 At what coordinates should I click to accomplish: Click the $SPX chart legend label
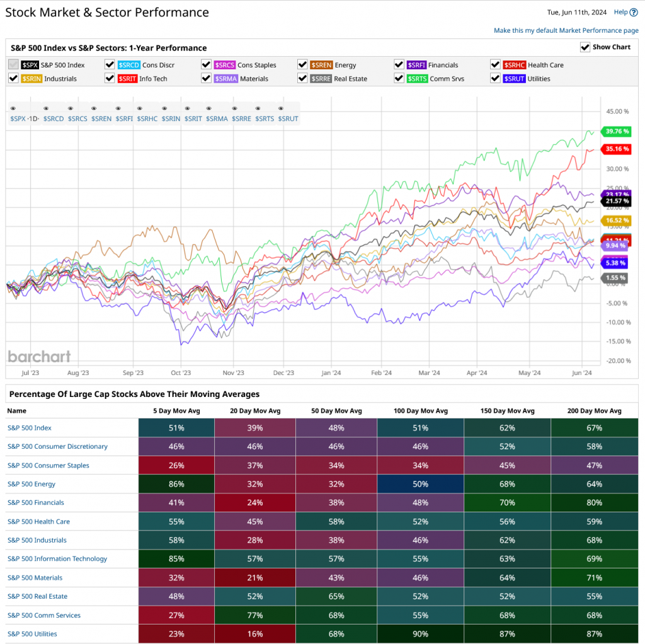point(18,118)
